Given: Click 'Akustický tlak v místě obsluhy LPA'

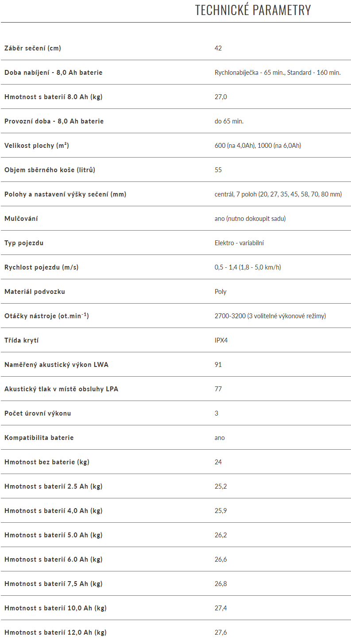Looking at the screenshot, I should click(61, 389).
